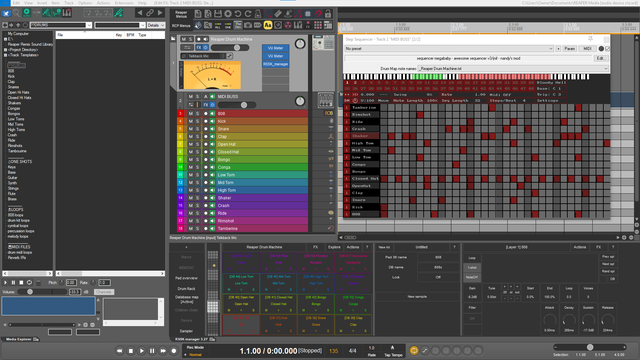Click the Undo arrow toolbar icon
This screenshot has width=640, height=360.
pyautogui.click(x=238, y=14)
